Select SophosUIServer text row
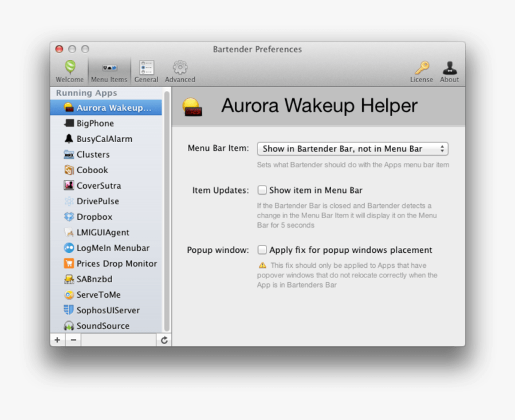 108,310
